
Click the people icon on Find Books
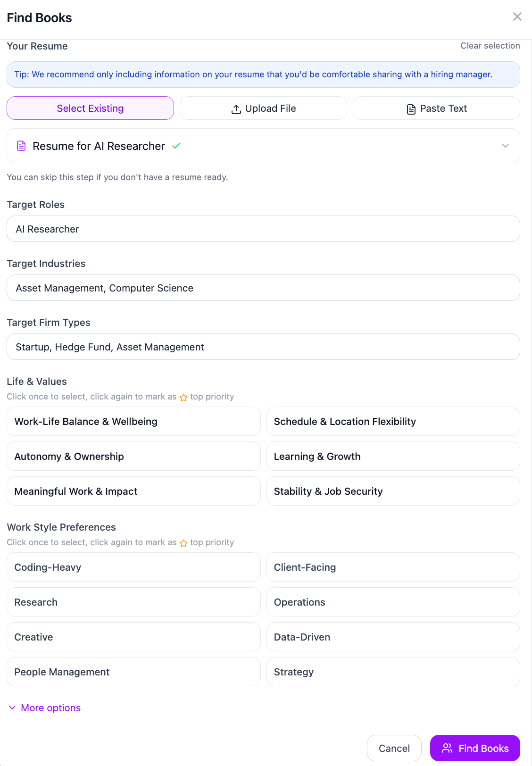click(447, 748)
